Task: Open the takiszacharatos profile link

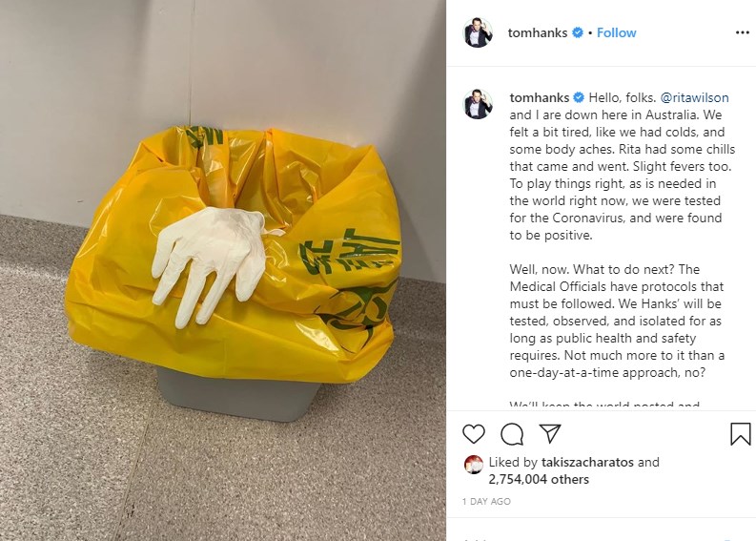Action: click(587, 462)
